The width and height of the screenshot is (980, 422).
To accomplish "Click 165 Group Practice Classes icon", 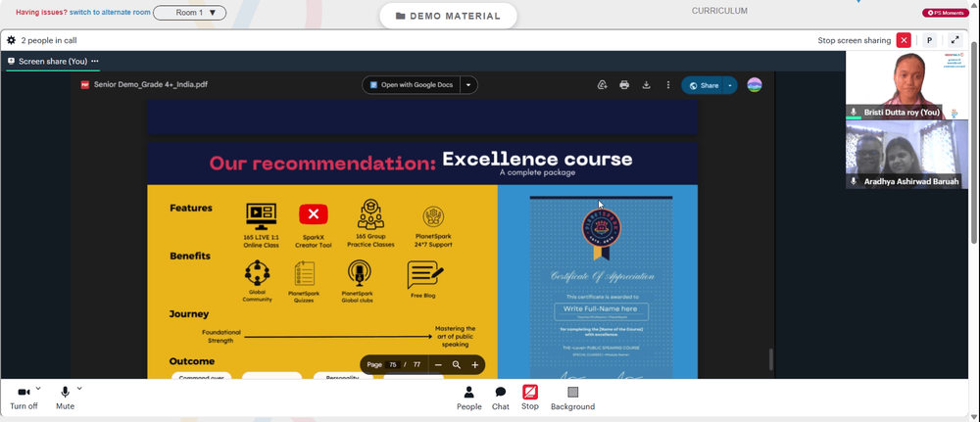I will tap(370, 214).
